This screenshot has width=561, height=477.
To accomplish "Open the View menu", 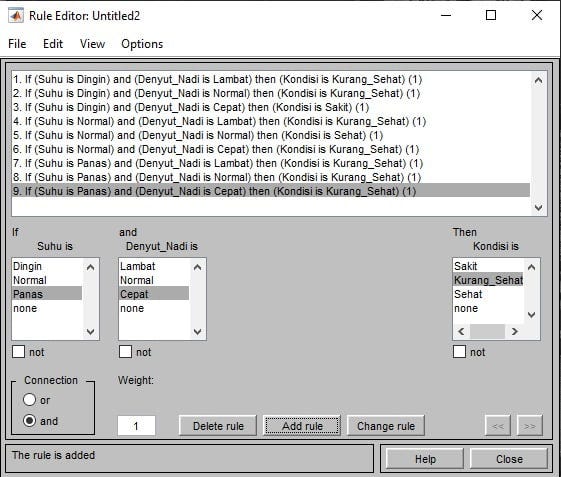I will [92, 44].
